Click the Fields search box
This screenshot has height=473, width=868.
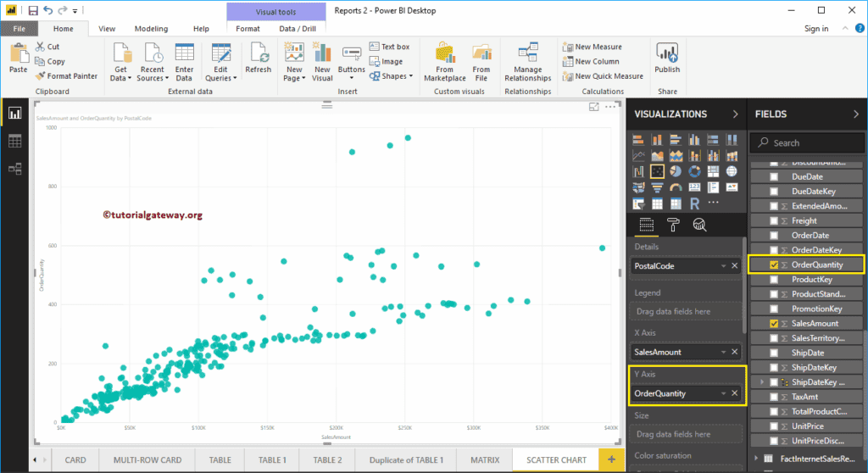click(x=807, y=143)
